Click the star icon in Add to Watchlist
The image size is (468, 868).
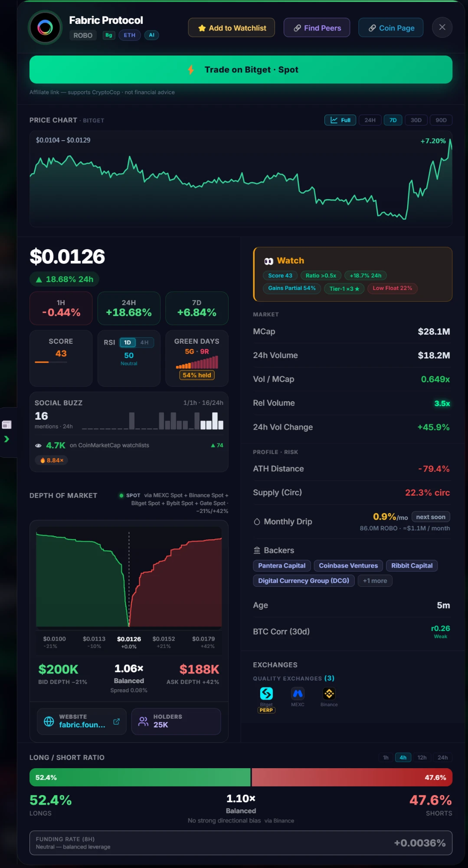[202, 28]
